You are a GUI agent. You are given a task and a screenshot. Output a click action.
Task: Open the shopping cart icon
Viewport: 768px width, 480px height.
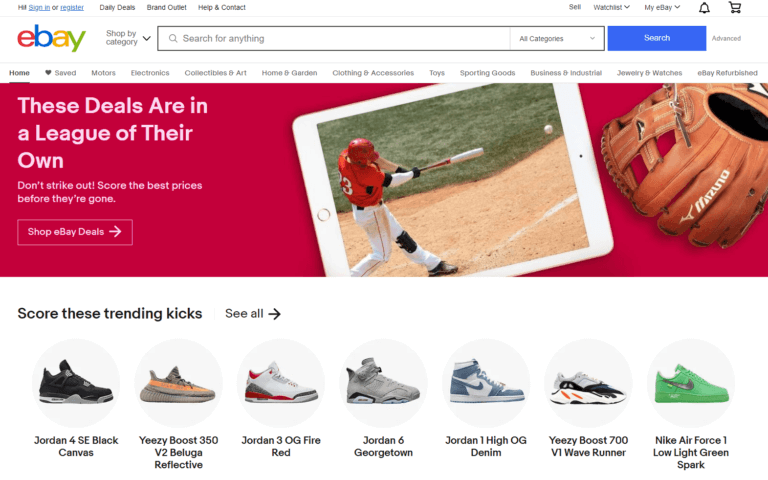point(735,8)
